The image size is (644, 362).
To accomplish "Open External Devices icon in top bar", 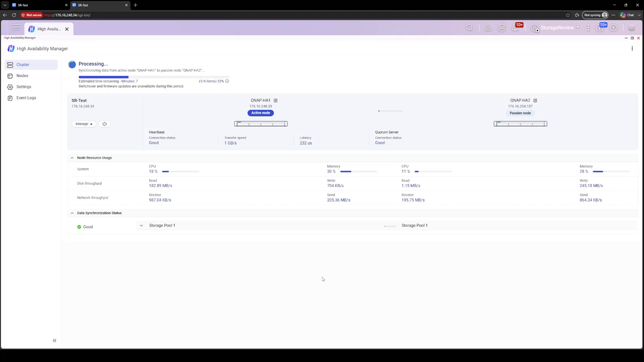I will click(502, 28).
